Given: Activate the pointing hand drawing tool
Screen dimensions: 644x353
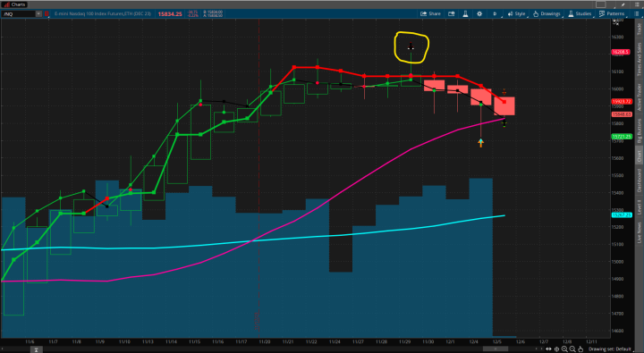Looking at the screenshot, I should (580, 349).
